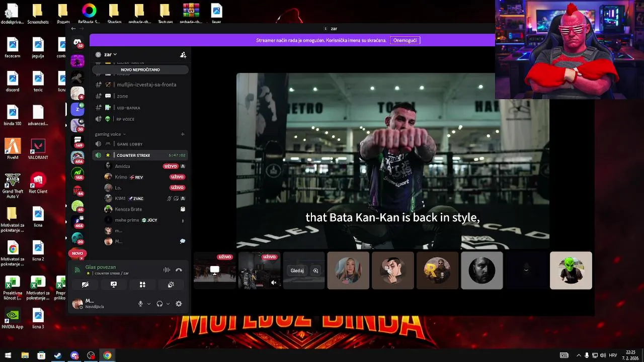The width and height of the screenshot is (644, 362).
Task: Launch Steam from the Windows taskbar
Action: [x=58, y=355]
